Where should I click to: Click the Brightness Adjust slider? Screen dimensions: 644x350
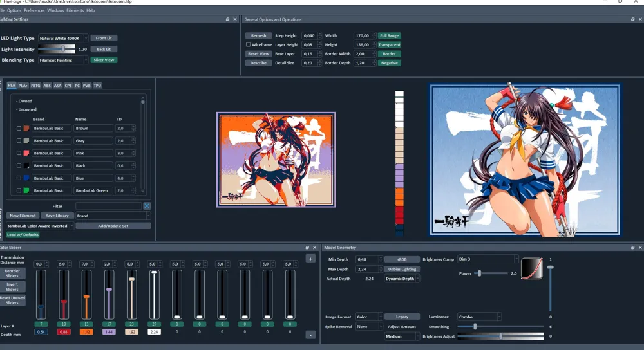tap(500, 336)
